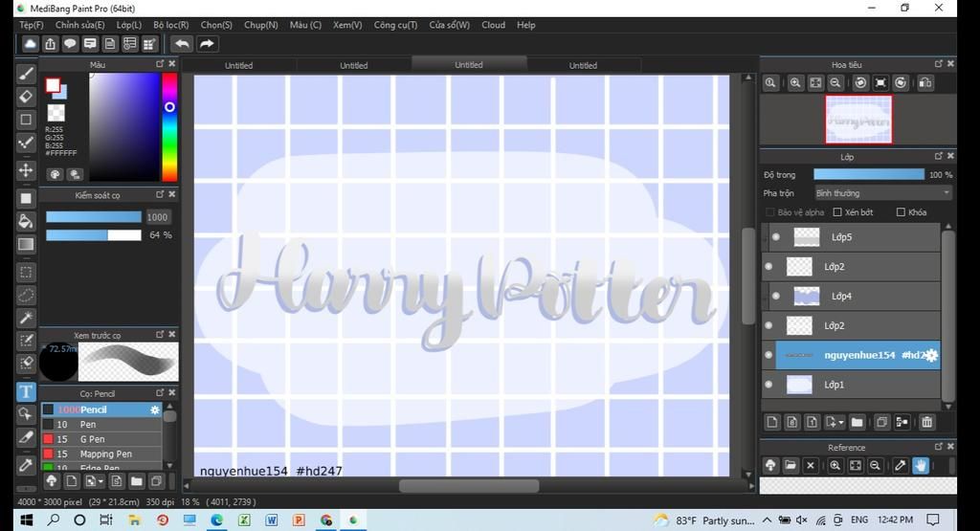
Task: Select the Text tool
Action: [x=26, y=391]
